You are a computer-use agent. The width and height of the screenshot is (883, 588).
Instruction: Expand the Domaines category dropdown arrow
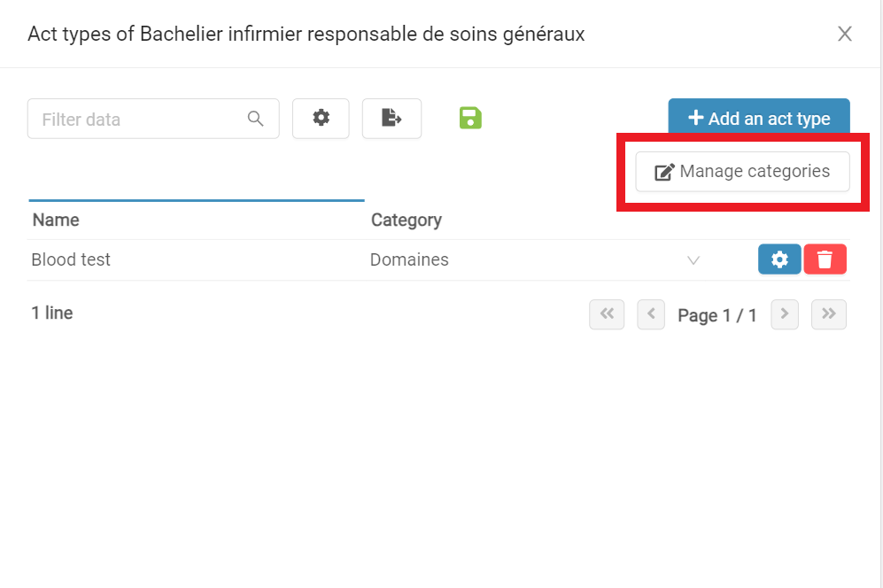click(x=693, y=260)
